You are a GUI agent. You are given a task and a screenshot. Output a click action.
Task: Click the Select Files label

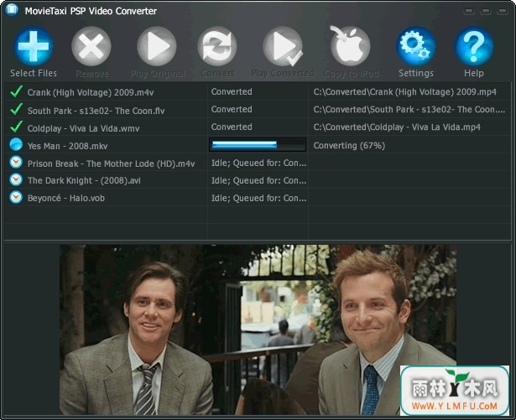(34, 73)
